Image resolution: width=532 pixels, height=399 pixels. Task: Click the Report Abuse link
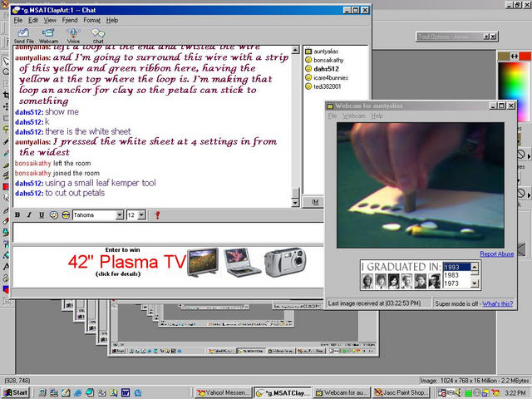(497, 254)
